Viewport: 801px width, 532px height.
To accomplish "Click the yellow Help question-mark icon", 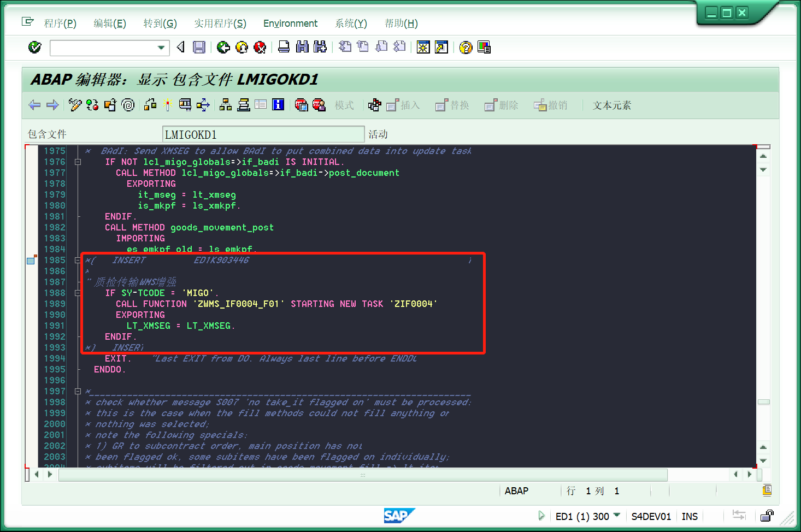I will tap(466, 48).
